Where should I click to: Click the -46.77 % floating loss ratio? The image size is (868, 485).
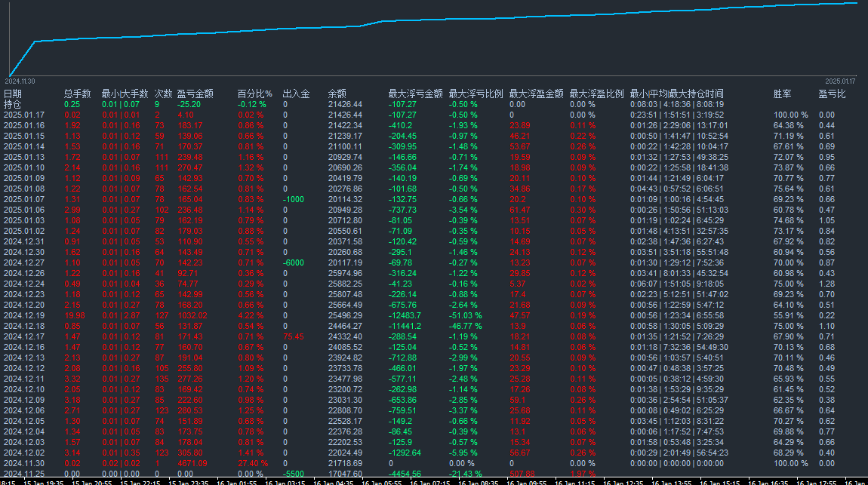tap(466, 327)
